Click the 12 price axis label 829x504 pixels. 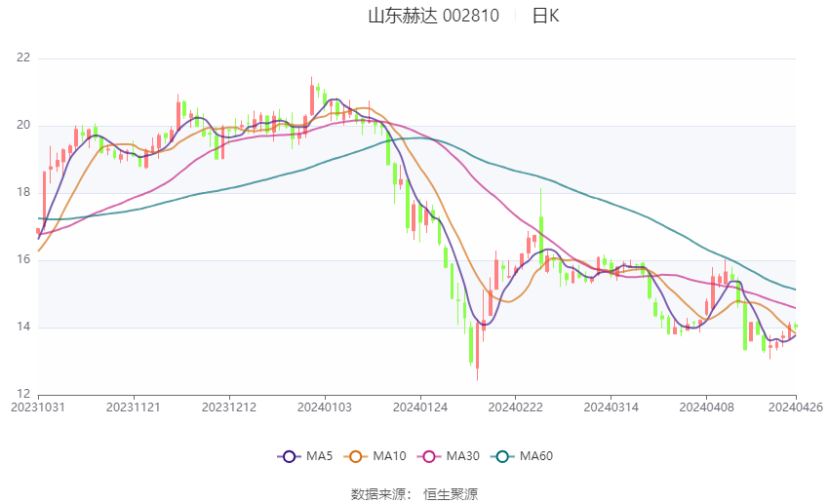(x=23, y=394)
